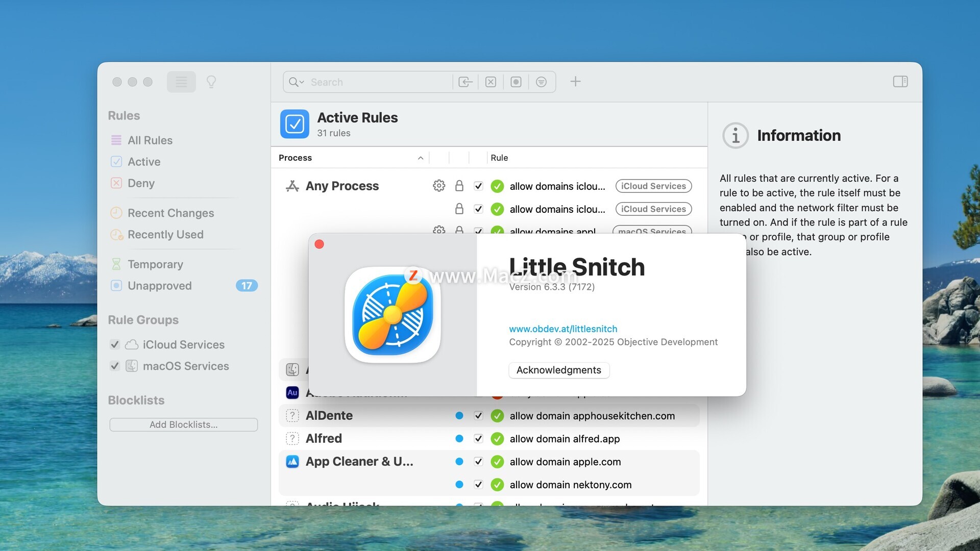980x551 pixels.
Task: Click the deny rules filter icon
Action: [x=491, y=82]
